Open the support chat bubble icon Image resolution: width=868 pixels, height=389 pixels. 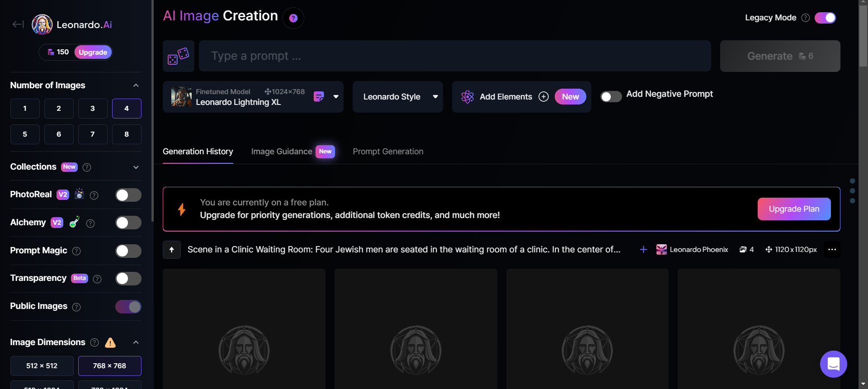833,364
